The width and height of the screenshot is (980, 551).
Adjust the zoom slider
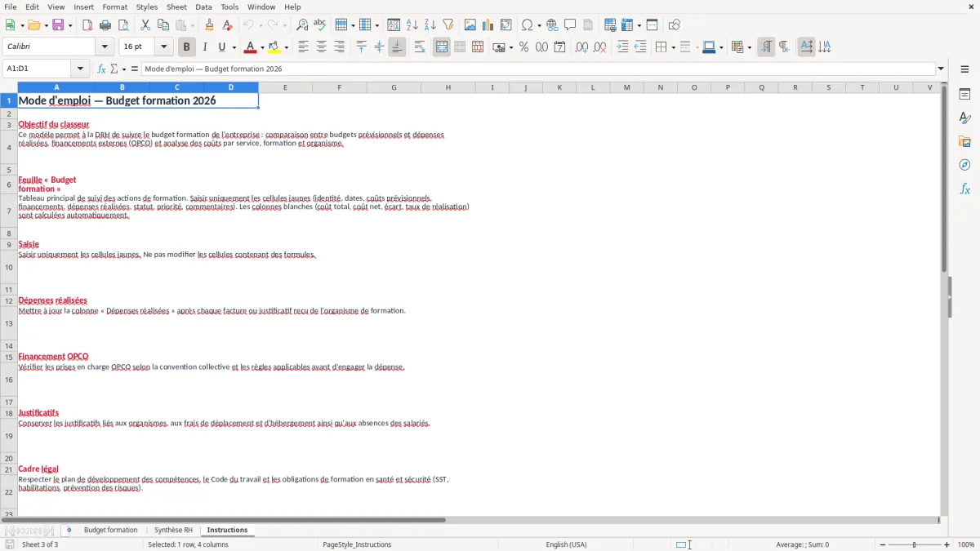[914, 544]
